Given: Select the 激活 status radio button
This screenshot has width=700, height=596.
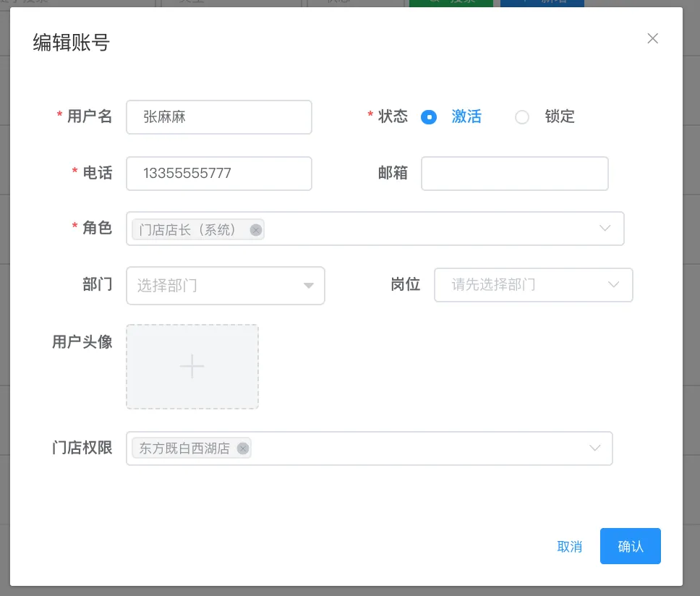Looking at the screenshot, I should coord(429,117).
